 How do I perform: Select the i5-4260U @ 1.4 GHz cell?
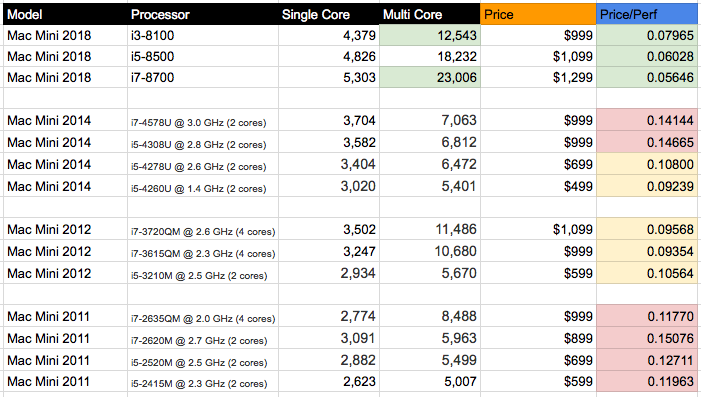point(203,186)
